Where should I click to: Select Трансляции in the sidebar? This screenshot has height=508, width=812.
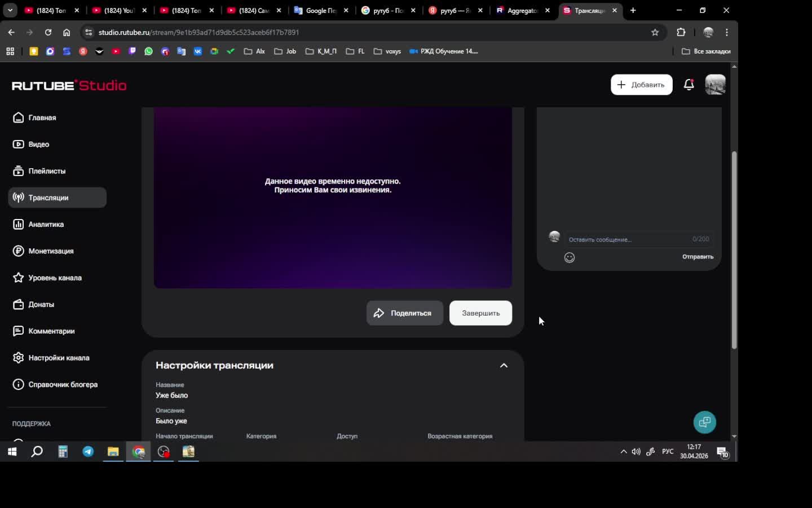[58, 198]
